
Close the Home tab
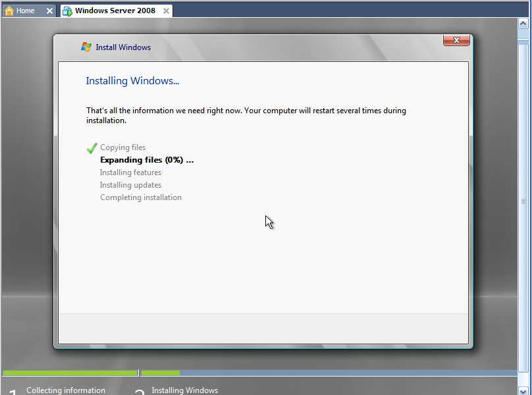pos(49,11)
